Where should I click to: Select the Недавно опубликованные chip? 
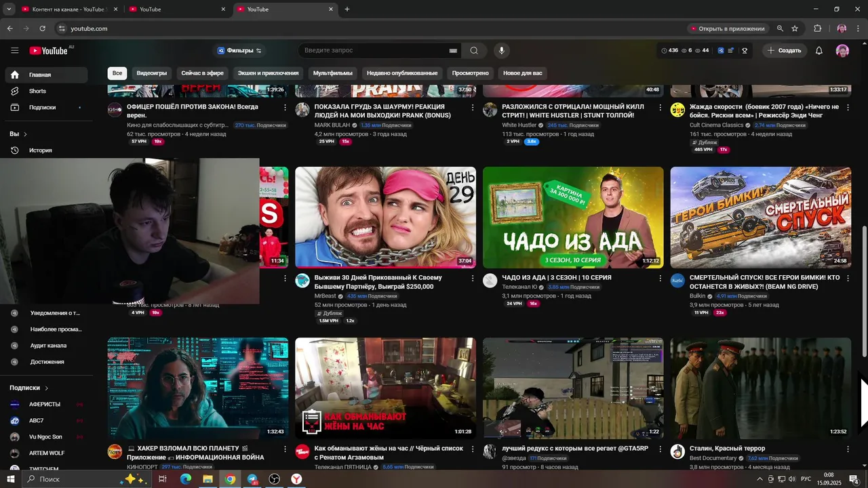[x=402, y=73]
